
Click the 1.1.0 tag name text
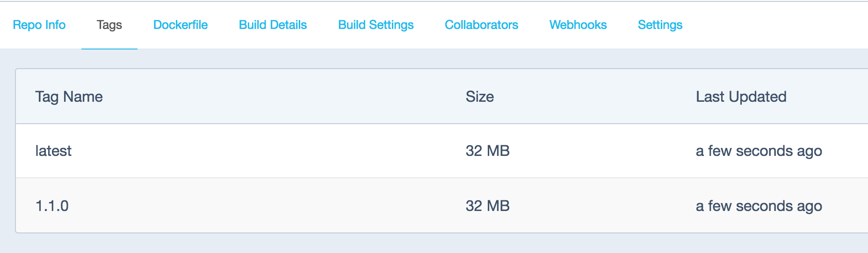coord(52,206)
